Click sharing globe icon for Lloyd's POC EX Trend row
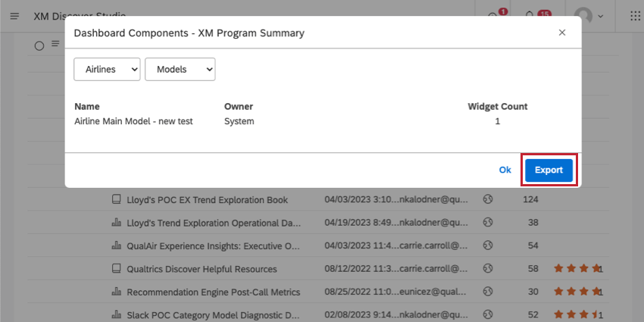Image resolution: width=644 pixels, height=322 pixels. click(x=488, y=199)
